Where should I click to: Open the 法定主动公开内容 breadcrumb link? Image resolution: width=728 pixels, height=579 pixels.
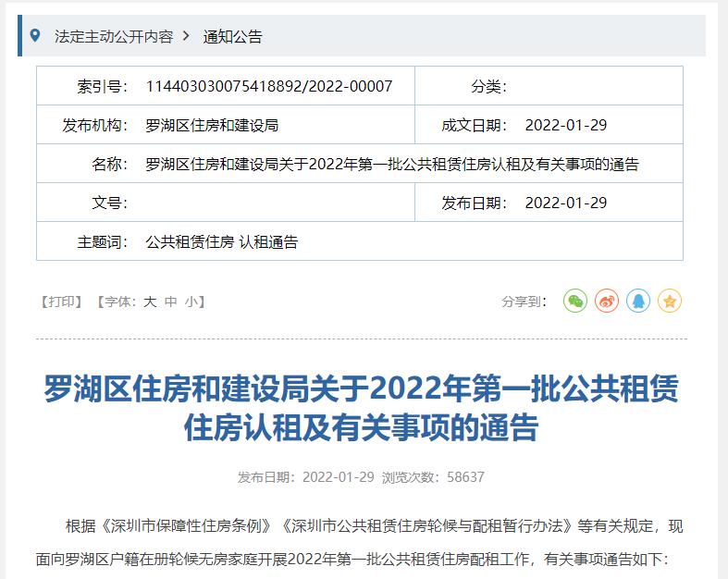pos(114,37)
